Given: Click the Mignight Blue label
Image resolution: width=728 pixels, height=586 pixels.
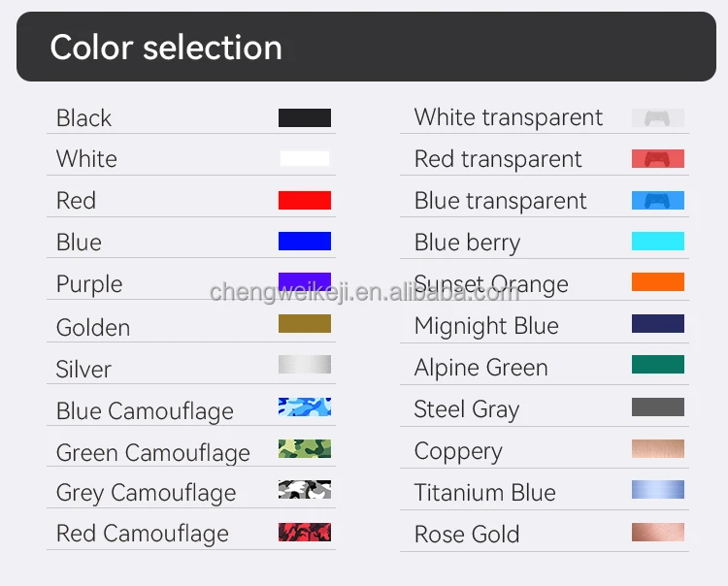Looking at the screenshot, I should [486, 326].
